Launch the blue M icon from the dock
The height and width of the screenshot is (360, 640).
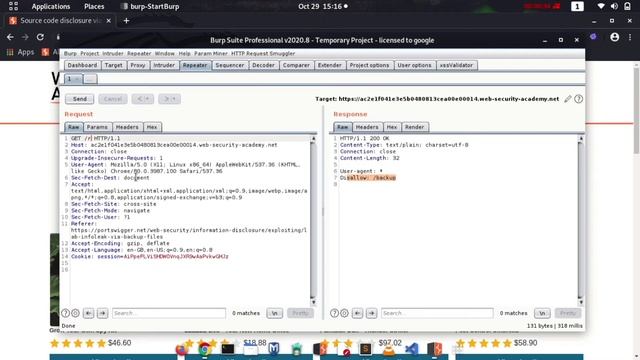274,349
